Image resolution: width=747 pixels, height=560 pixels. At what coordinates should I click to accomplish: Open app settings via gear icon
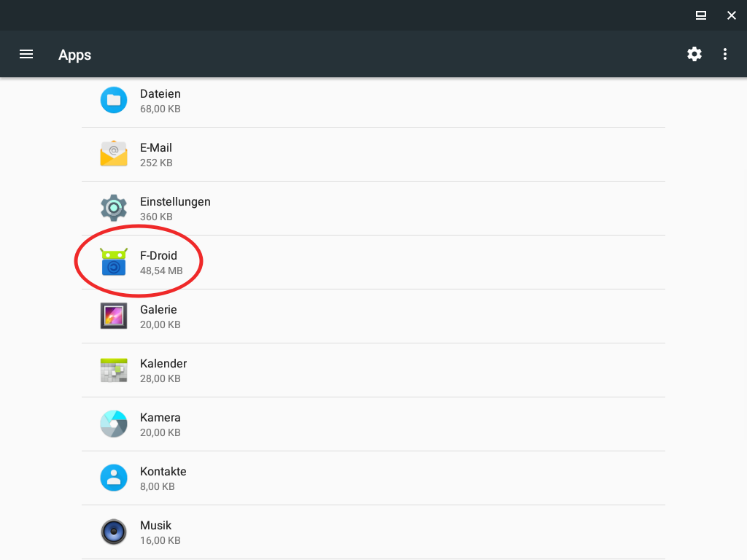coord(694,54)
